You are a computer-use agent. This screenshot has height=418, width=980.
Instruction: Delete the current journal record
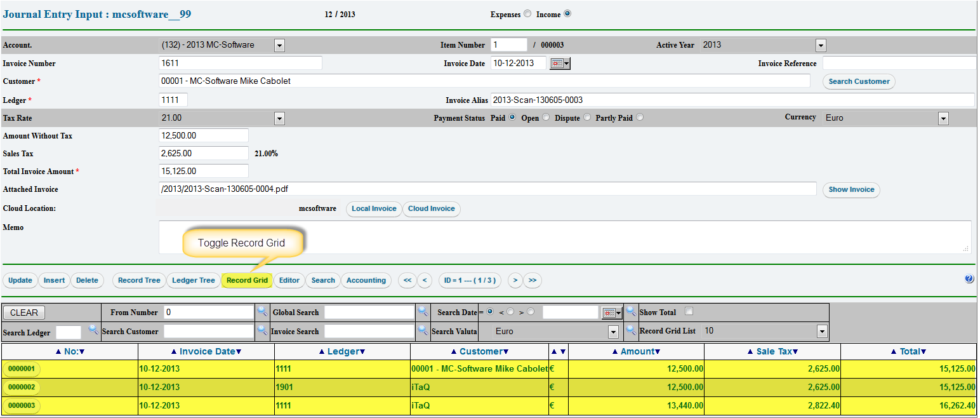click(x=88, y=280)
